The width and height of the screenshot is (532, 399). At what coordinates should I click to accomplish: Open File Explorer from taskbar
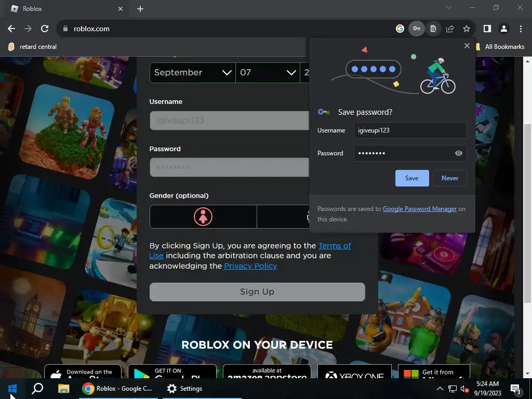63,389
